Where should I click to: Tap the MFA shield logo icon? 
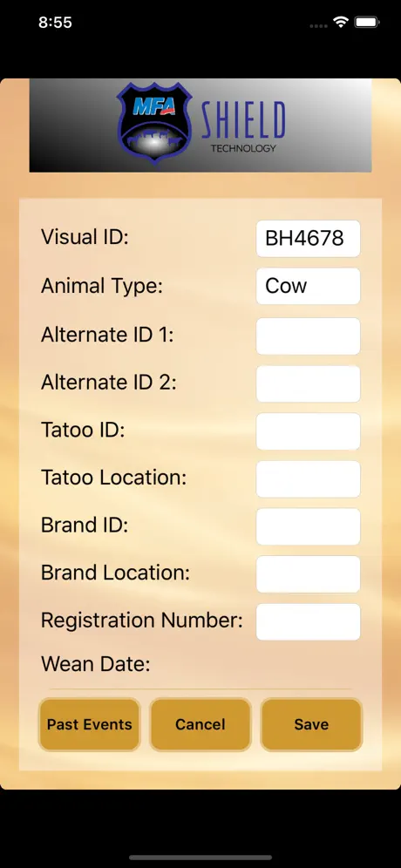(154, 123)
